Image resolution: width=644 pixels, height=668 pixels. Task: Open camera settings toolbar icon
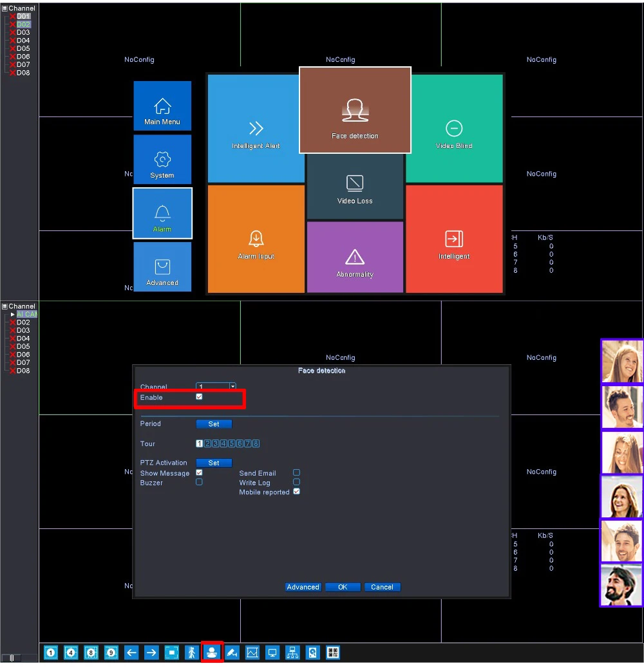232,653
